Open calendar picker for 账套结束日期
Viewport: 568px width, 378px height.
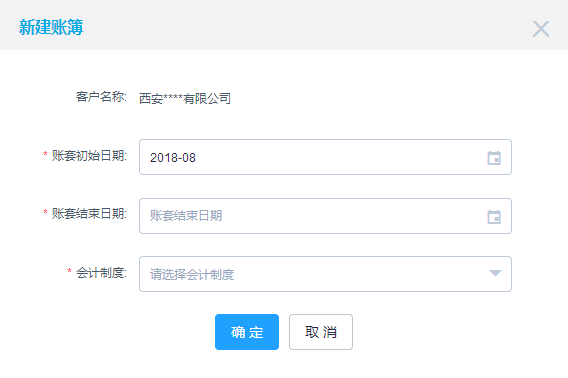click(x=494, y=216)
